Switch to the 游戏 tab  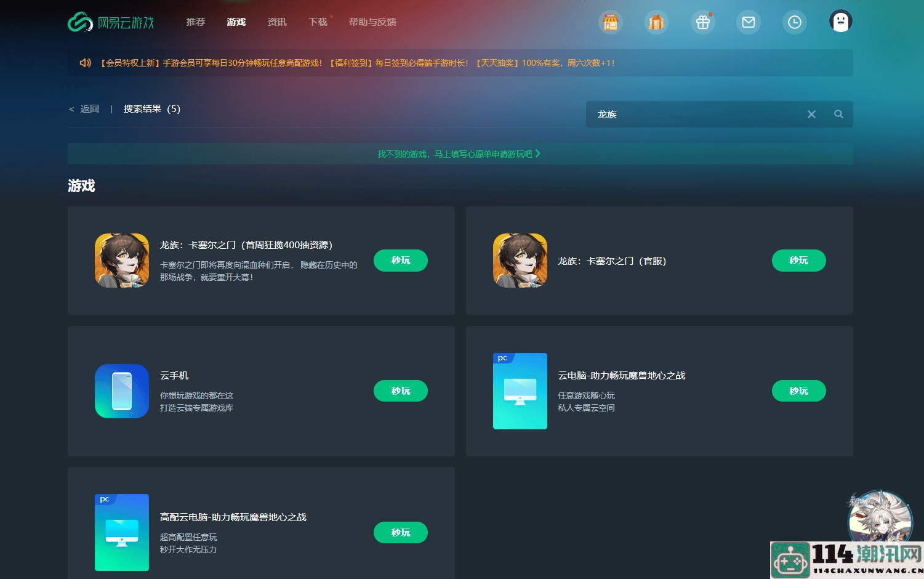[x=236, y=22]
